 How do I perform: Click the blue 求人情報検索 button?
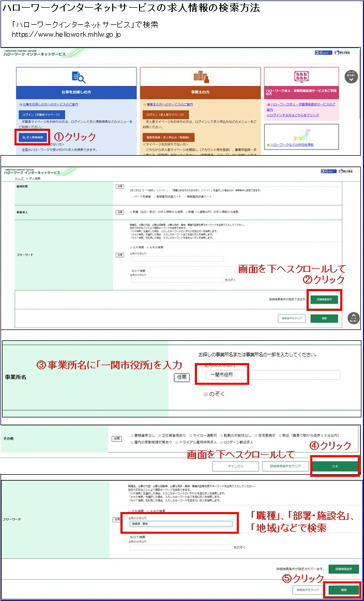coord(33,137)
